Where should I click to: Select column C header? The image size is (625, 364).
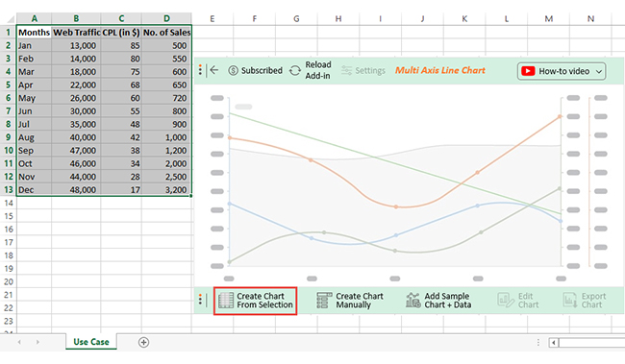pyautogui.click(x=121, y=18)
